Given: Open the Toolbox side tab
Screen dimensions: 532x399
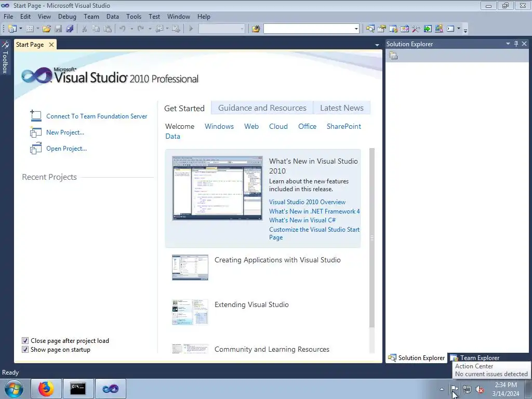Looking at the screenshot, I should pyautogui.click(x=5, y=58).
